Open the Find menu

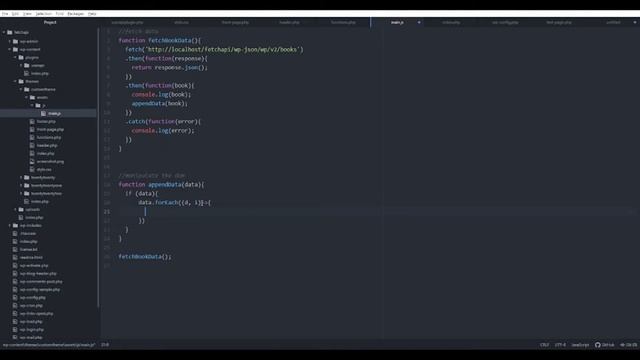60,14
